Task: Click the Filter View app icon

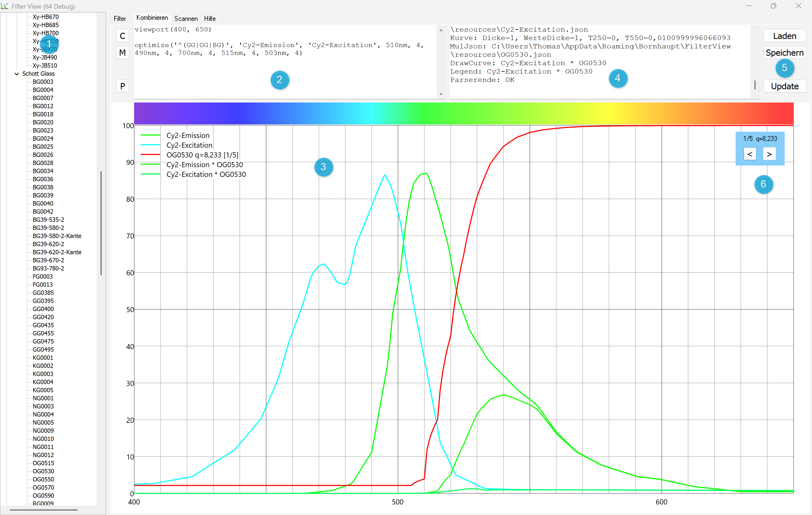Action: coord(5,6)
